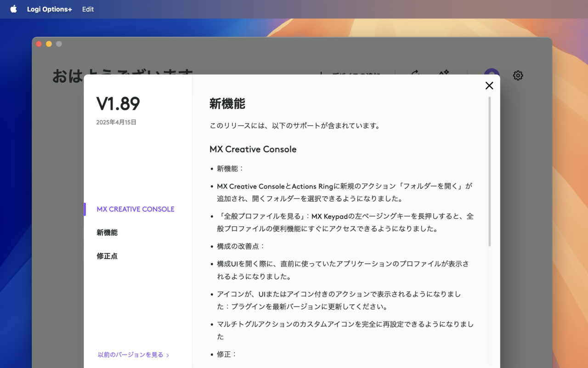Open the 以前のバージョンを見る link
The width and height of the screenshot is (588, 368).
click(x=130, y=355)
